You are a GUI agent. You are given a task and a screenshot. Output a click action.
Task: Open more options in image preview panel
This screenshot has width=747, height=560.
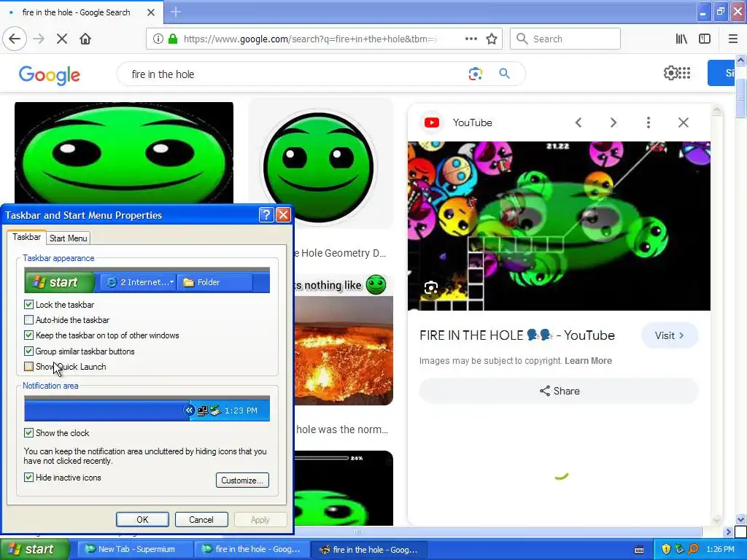(649, 122)
